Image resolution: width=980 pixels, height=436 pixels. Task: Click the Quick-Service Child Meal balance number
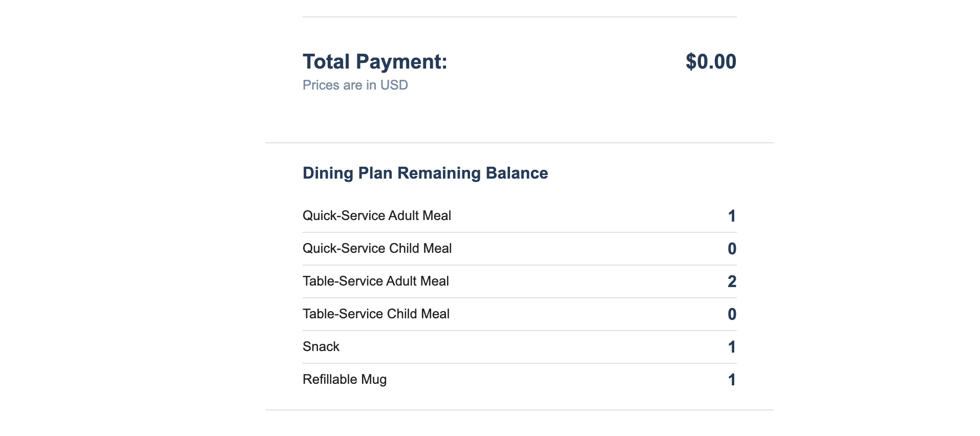click(732, 249)
